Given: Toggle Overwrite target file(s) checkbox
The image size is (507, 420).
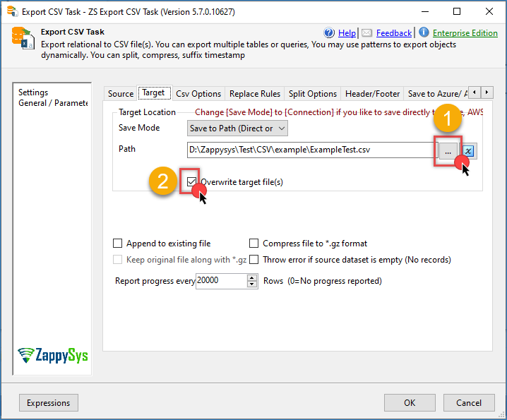Looking at the screenshot, I should coord(191,181).
